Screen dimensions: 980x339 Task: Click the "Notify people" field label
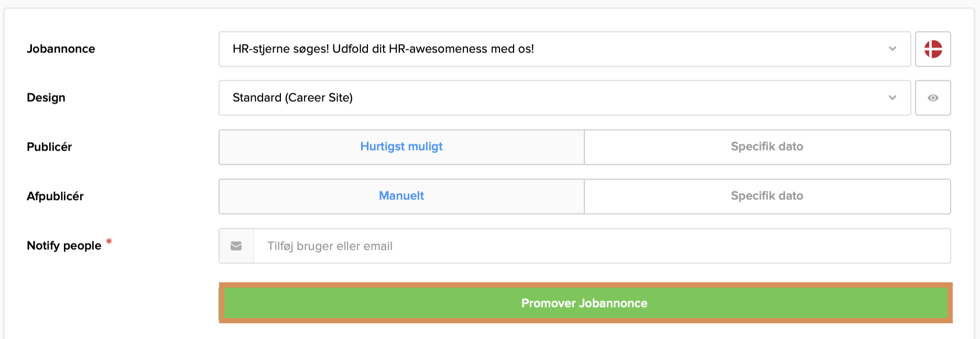point(64,246)
